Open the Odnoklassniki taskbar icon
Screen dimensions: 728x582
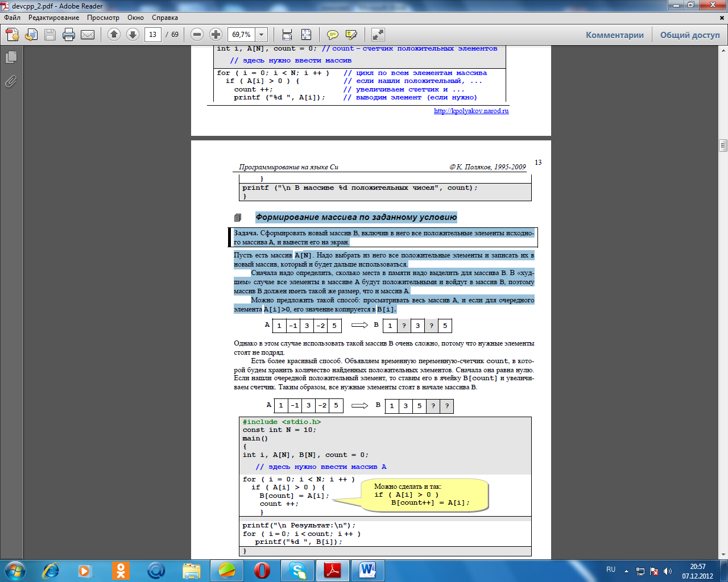coord(120,570)
